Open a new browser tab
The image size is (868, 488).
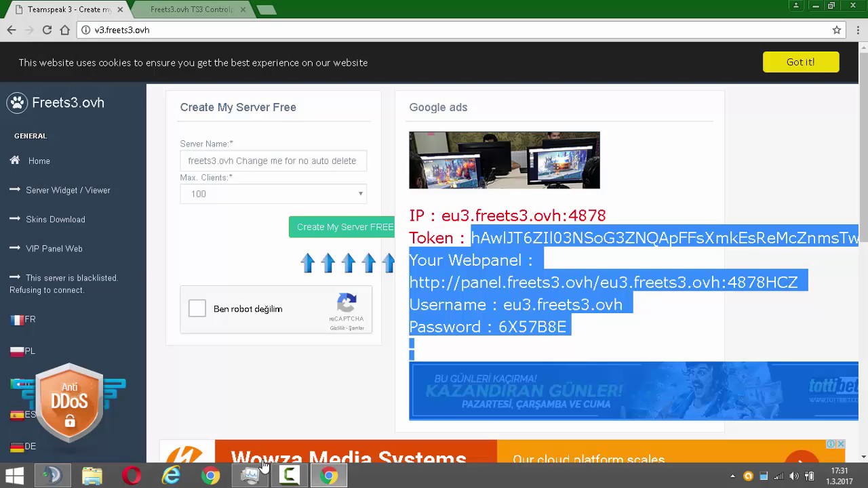267,9
